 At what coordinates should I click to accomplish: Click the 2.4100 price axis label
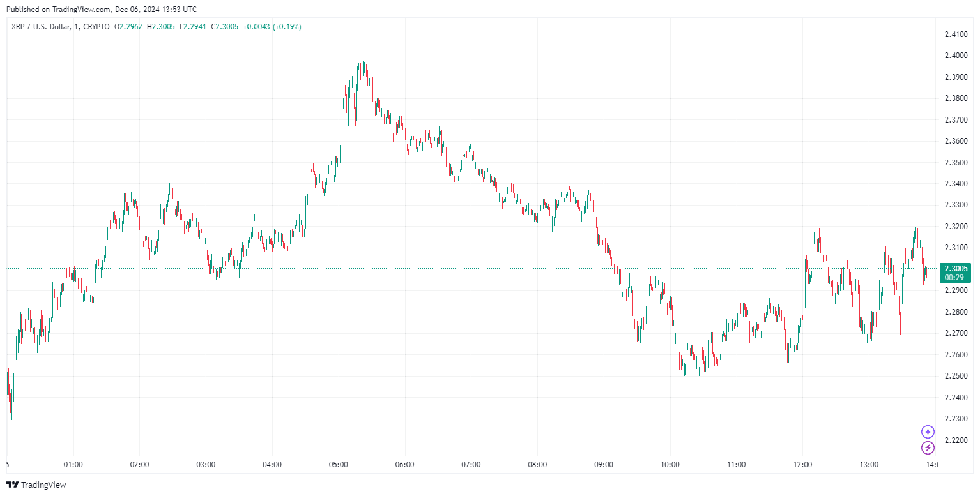point(956,34)
